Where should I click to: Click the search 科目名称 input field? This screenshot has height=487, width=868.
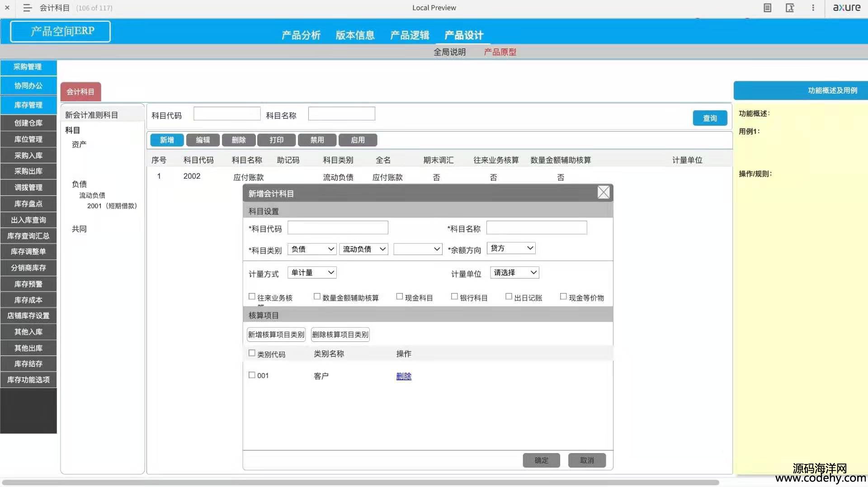[341, 113]
